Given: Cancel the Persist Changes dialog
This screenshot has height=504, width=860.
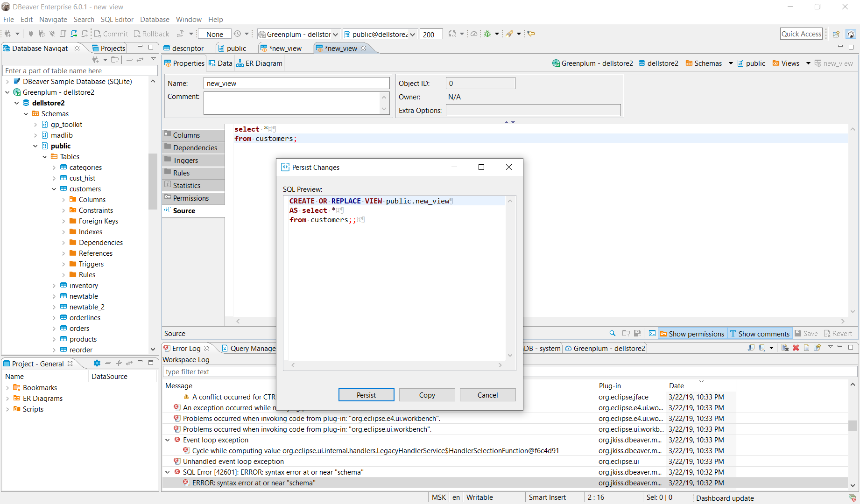Looking at the screenshot, I should (x=487, y=395).
